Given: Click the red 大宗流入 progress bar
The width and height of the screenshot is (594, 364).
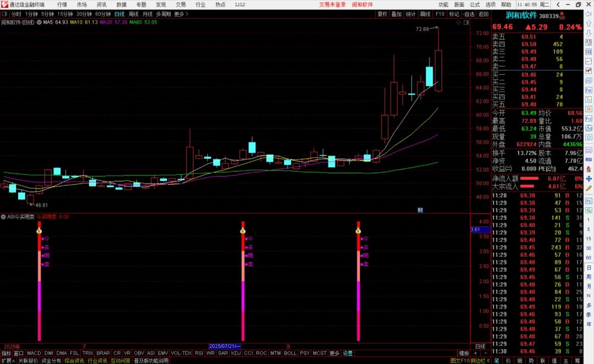Looking at the screenshot, I should (527, 186).
